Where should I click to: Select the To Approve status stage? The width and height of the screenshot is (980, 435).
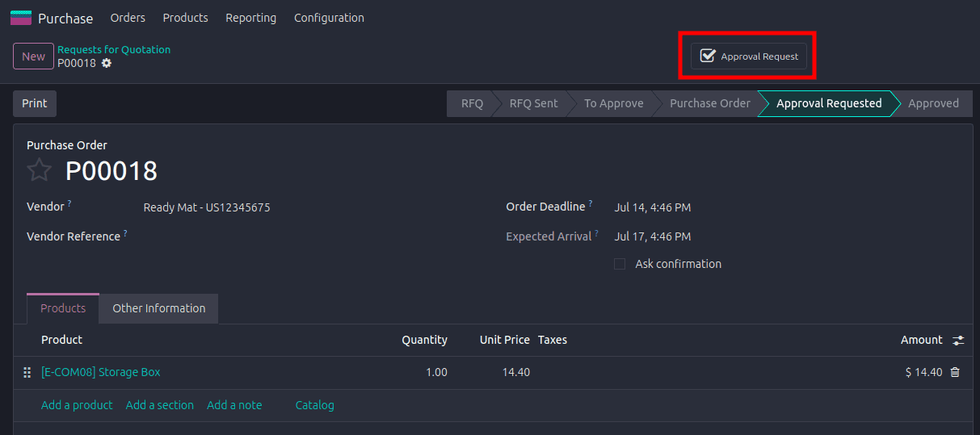pyautogui.click(x=614, y=103)
